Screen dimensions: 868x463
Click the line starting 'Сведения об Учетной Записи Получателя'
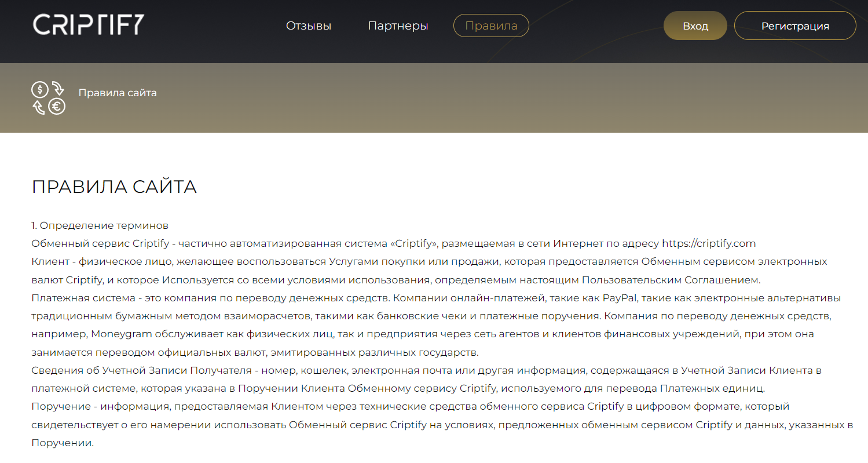[427, 370]
